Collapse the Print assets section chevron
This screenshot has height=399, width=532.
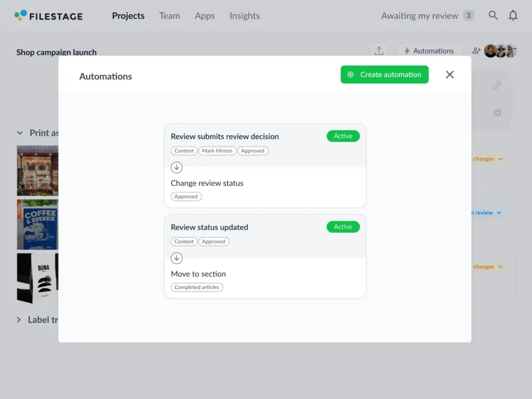pyautogui.click(x=20, y=133)
